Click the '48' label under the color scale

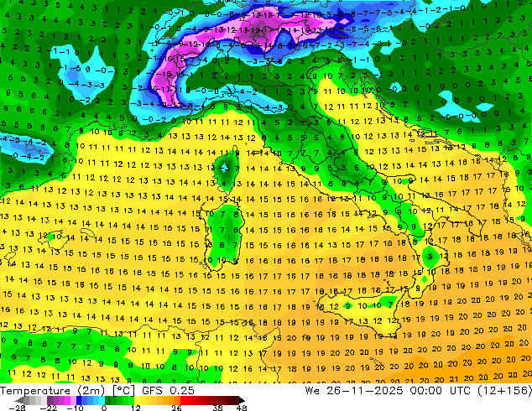coord(242,408)
